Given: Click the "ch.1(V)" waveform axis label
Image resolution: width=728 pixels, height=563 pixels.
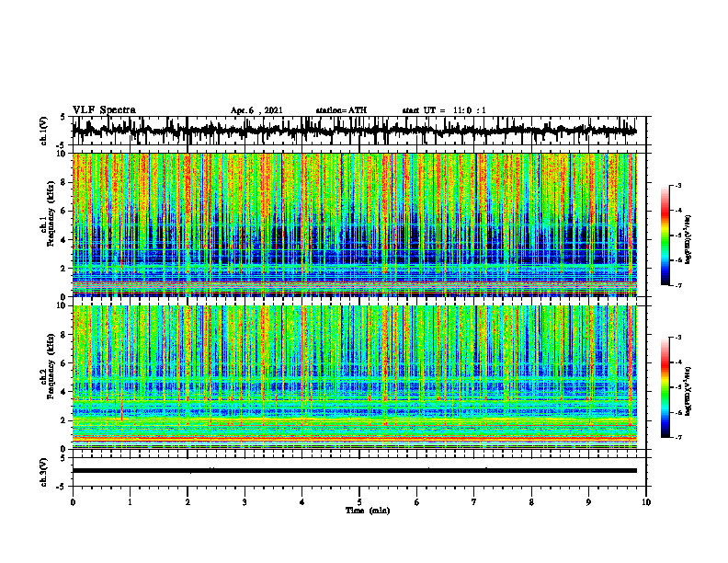Looking at the screenshot, I should [x=44, y=131].
